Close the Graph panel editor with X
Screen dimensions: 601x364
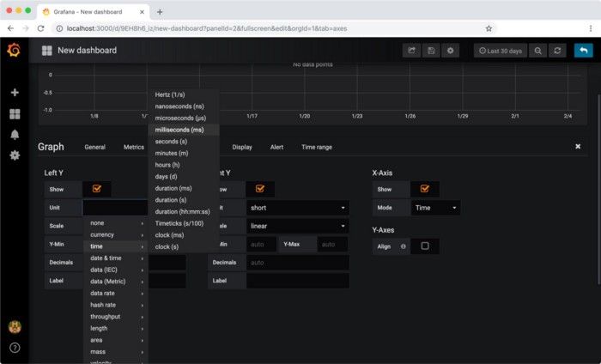coord(578,146)
